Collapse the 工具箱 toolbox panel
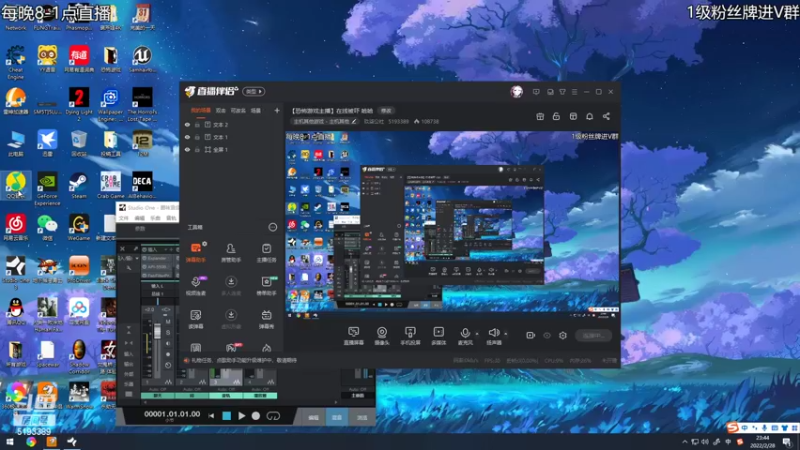This screenshot has height=450, width=800. pos(272,227)
